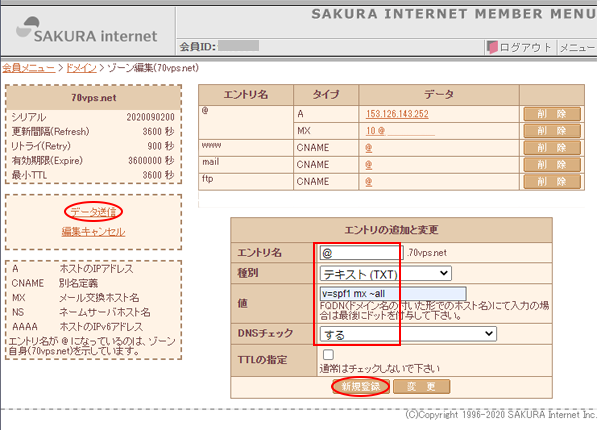The image size is (600, 430).
Task: Delete the www CNAME entry
Action: point(552,148)
